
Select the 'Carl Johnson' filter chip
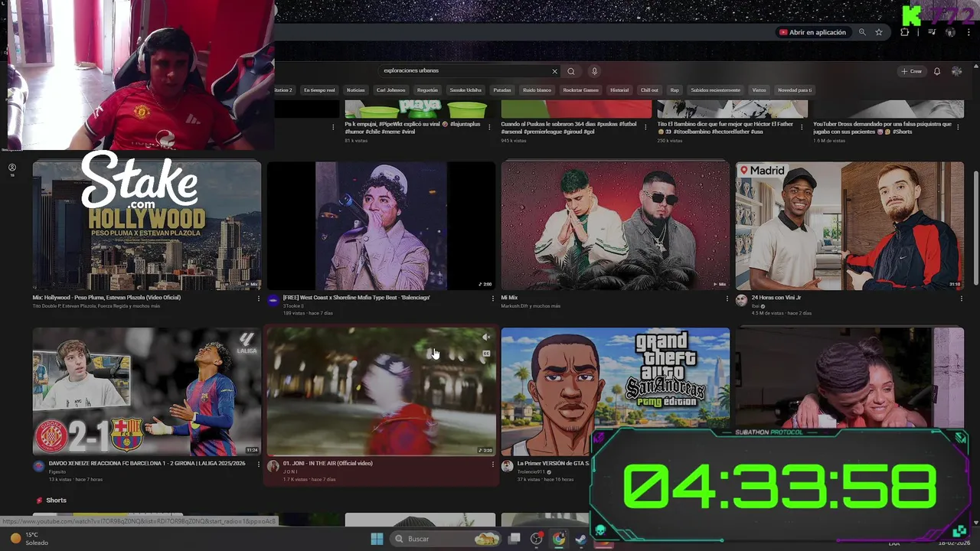click(391, 90)
